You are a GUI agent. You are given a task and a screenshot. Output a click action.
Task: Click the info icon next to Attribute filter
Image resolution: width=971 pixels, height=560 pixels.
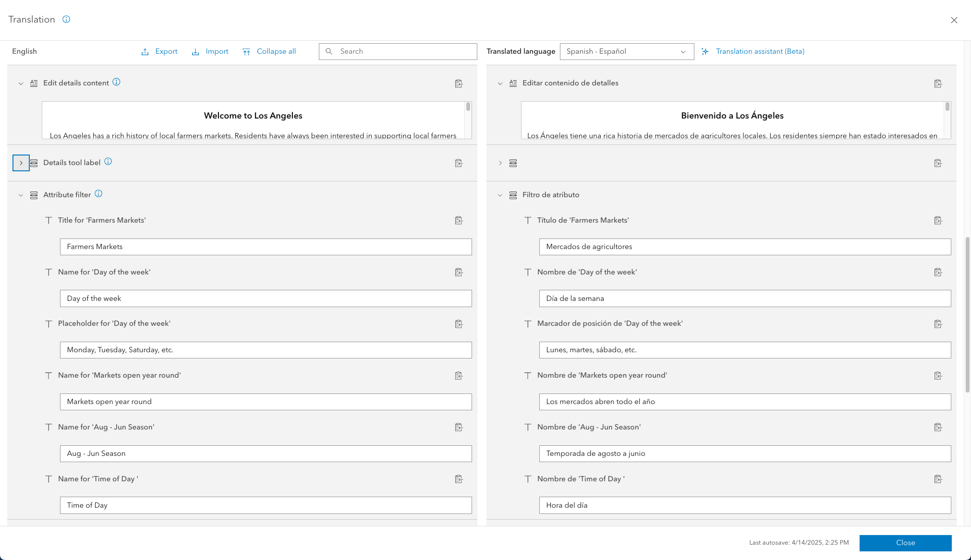98,194
